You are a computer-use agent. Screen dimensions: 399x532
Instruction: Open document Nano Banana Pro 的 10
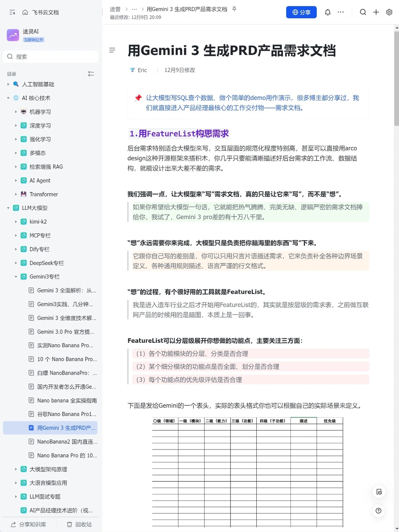point(50,456)
